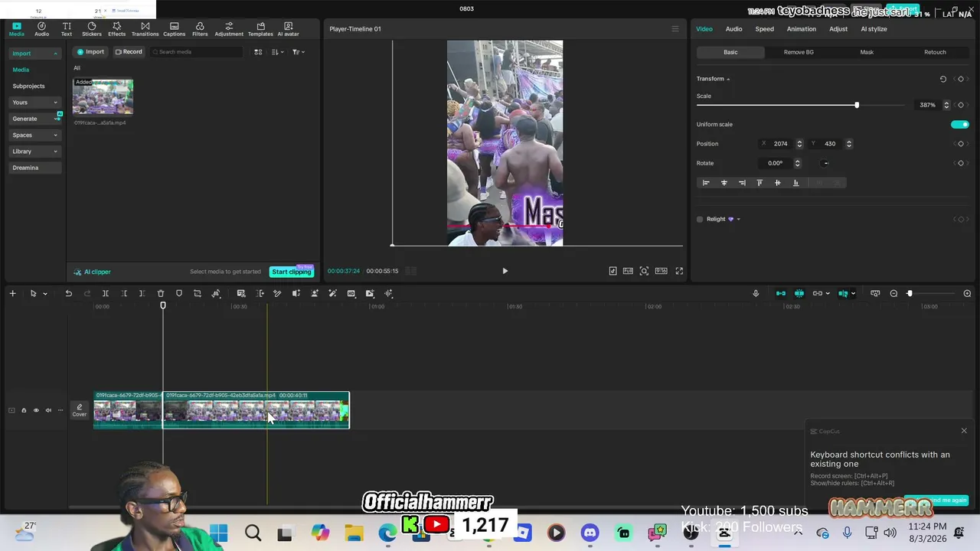980x551 pixels.
Task: Click the fullscreen preview icon
Action: pyautogui.click(x=679, y=271)
